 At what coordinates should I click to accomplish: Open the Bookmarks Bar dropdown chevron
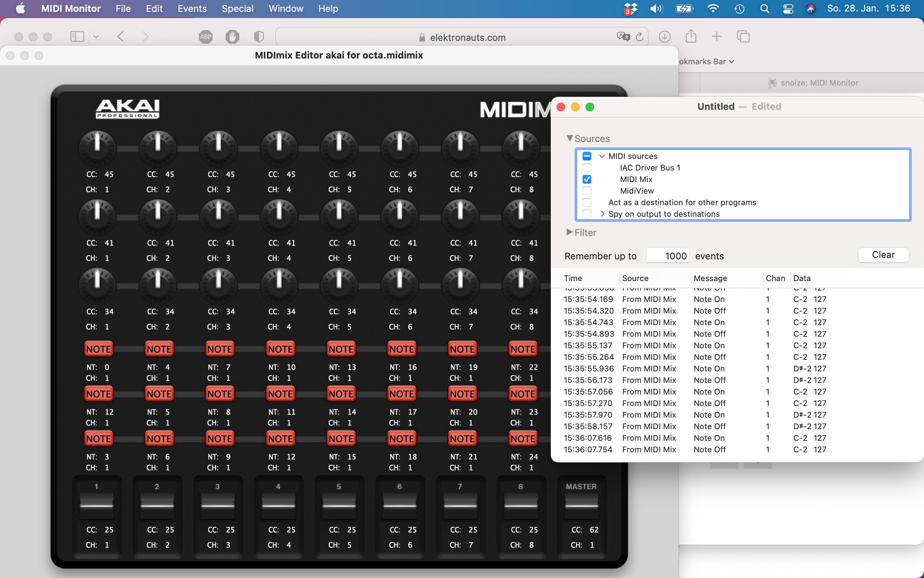click(731, 61)
